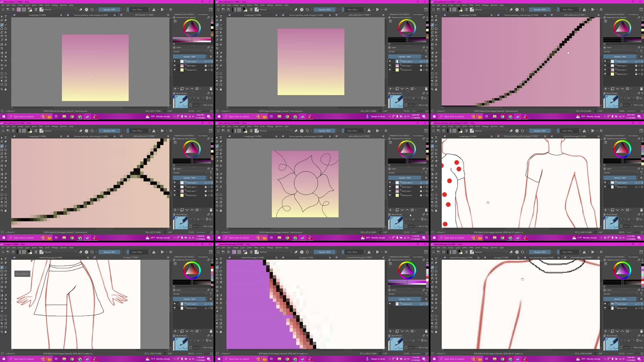Open the Layer menu in the bratz leather.jpg window
Image resolution: width=644 pixels, height=362 pixels.
[x=458, y=248]
